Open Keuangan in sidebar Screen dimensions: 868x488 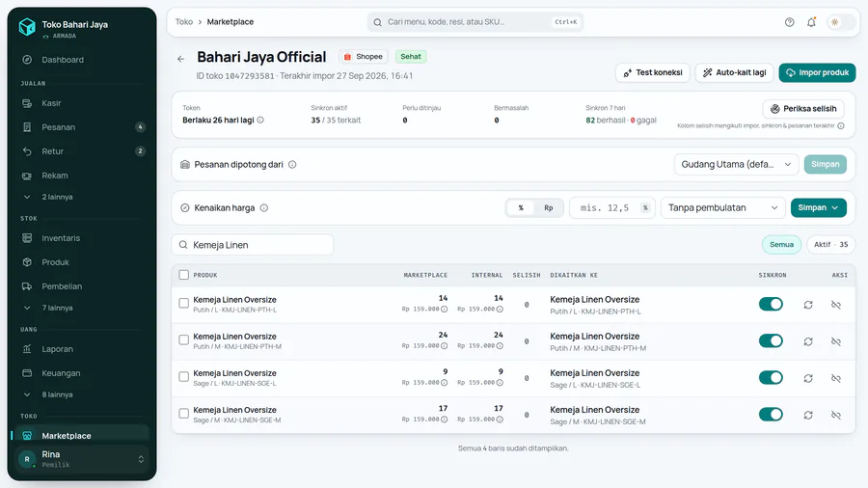click(82, 373)
